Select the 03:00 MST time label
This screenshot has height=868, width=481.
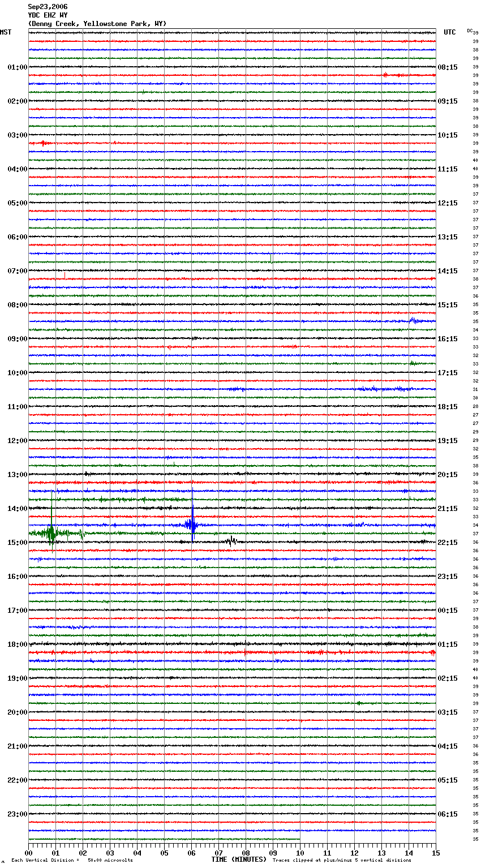tap(17, 135)
